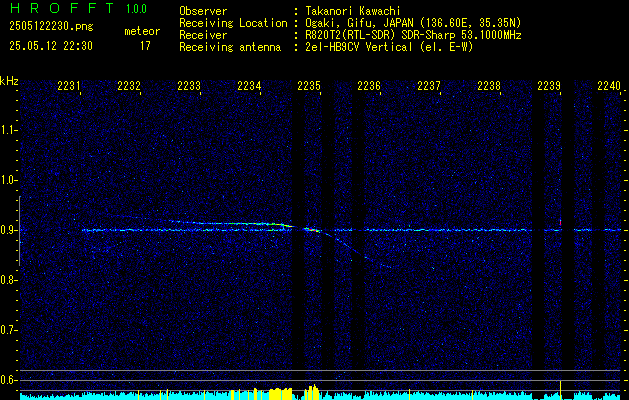Click the 0.9 frequency axis label

coord(8,230)
